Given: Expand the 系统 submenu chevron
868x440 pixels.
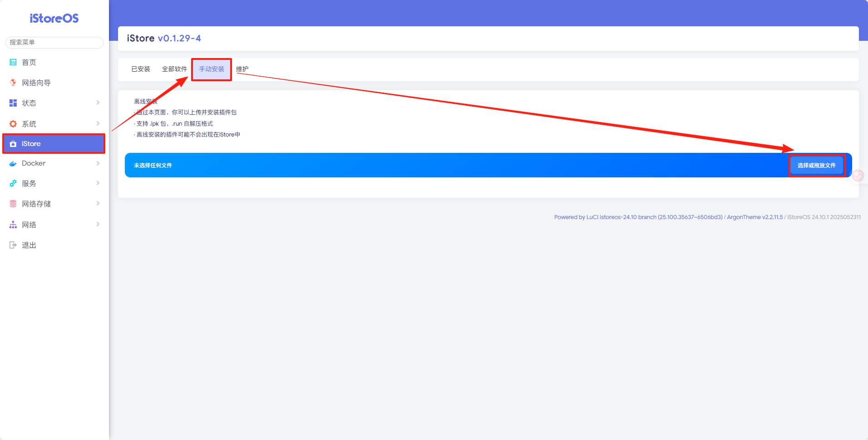Looking at the screenshot, I should pos(98,123).
